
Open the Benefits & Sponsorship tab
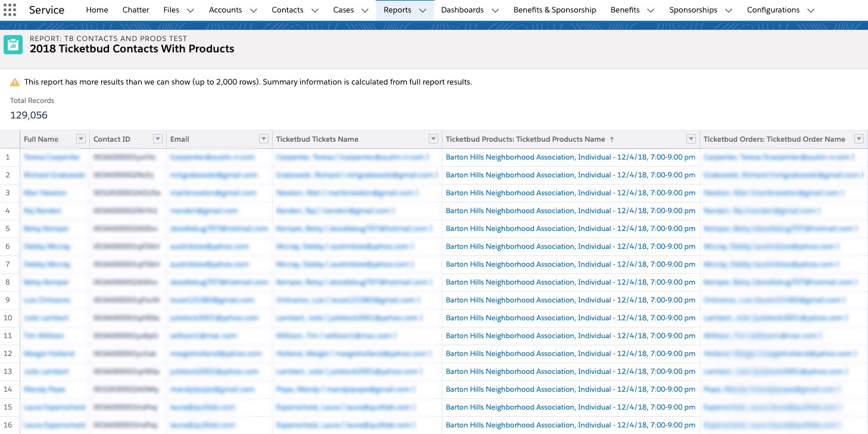click(x=554, y=10)
